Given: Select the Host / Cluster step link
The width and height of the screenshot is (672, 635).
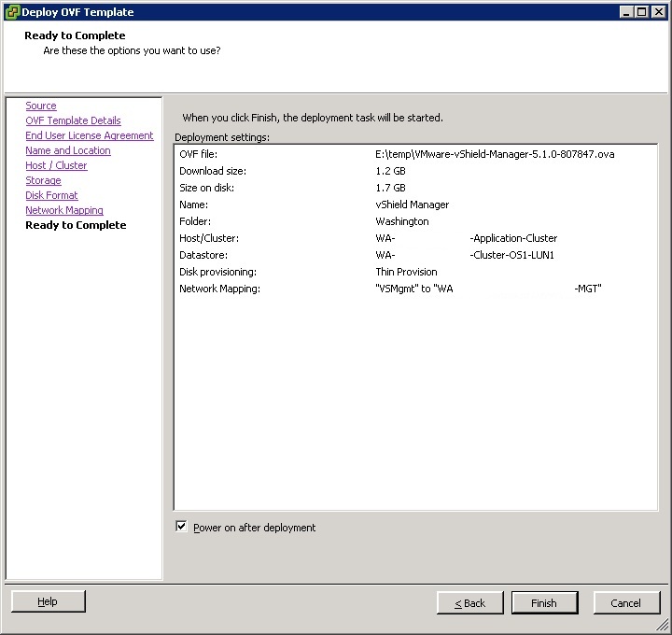Looking at the screenshot, I should coord(56,166).
